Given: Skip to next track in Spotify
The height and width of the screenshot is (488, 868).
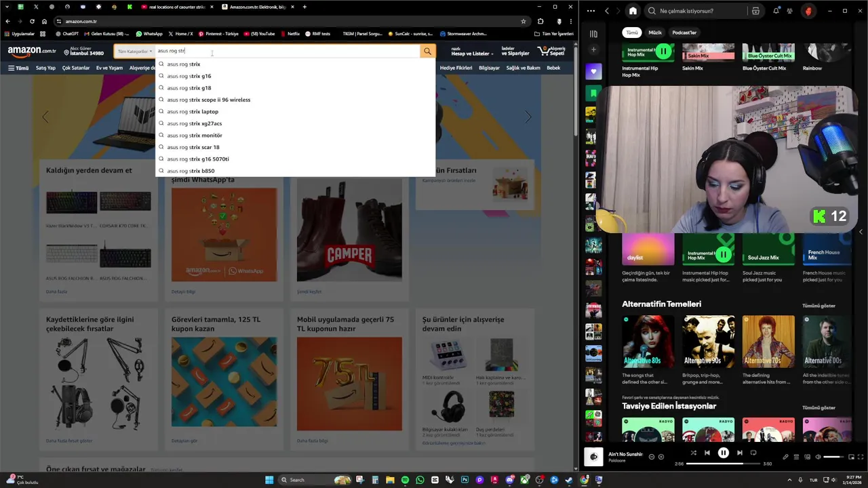Looking at the screenshot, I should [739, 453].
